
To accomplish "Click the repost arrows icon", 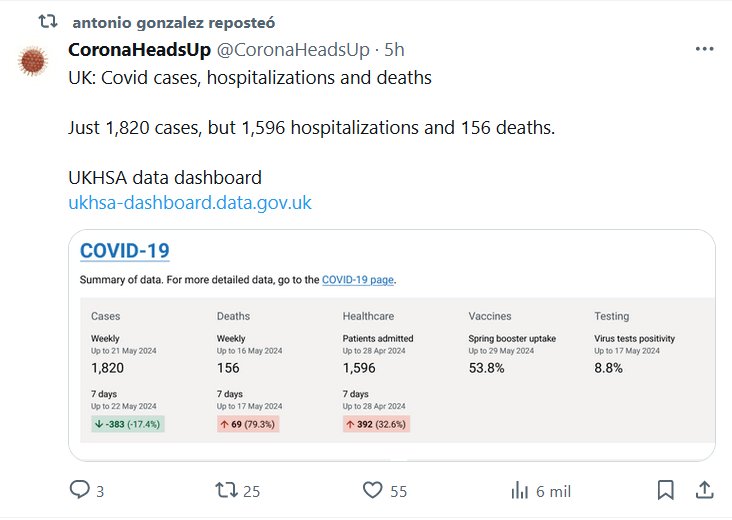I will 228,490.
